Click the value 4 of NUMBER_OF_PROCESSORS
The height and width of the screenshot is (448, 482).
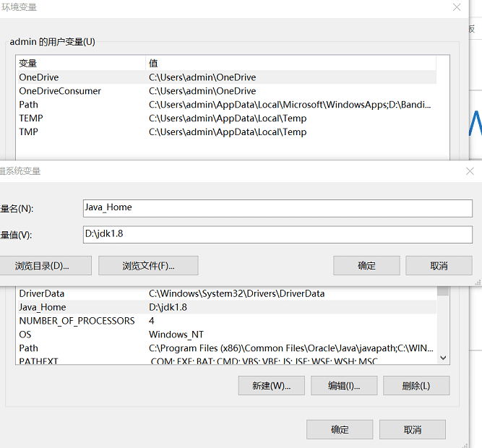[x=152, y=321]
